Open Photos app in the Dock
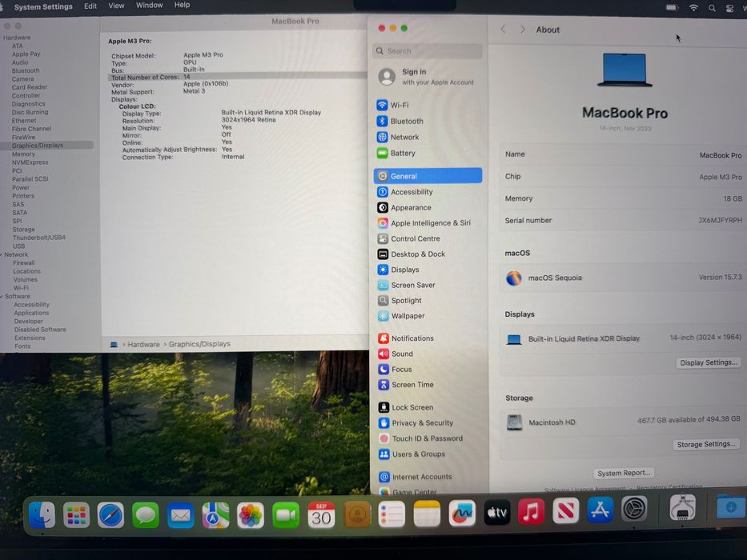747x560 pixels. 251,514
